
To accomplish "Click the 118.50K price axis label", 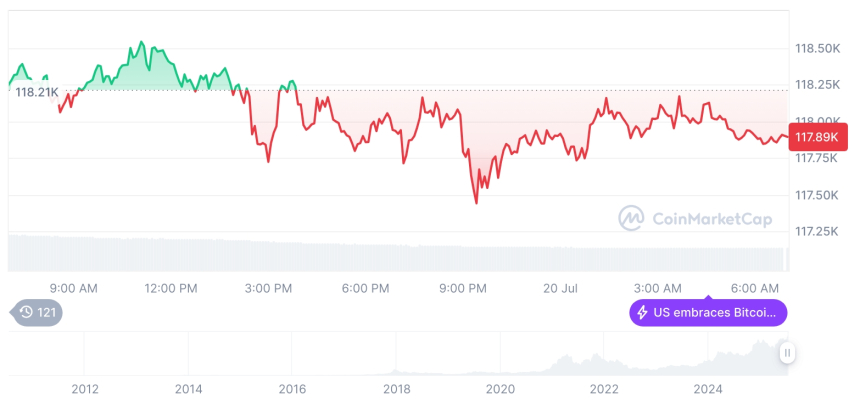I will tap(816, 48).
